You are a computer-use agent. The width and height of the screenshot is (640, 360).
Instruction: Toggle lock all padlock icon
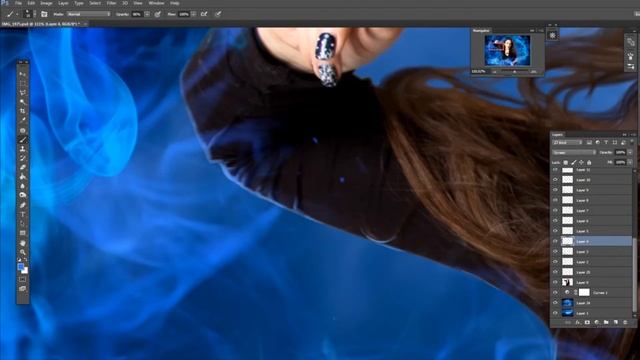click(x=589, y=162)
